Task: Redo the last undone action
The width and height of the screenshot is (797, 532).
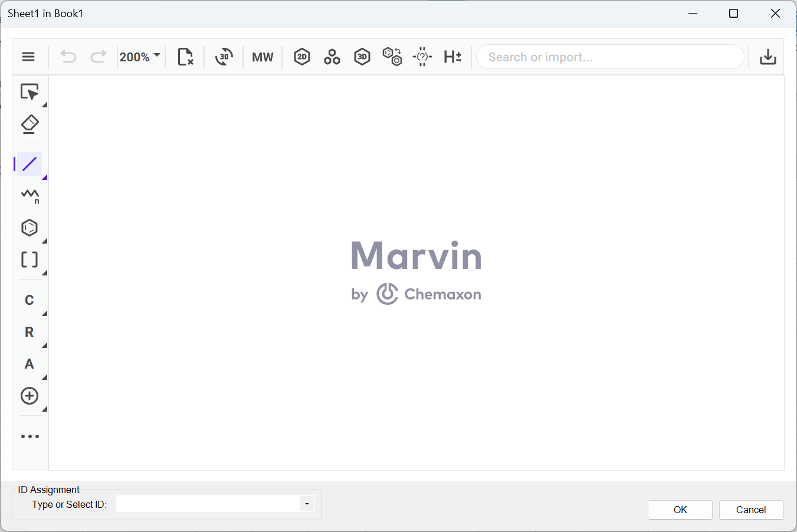Action: [x=98, y=57]
